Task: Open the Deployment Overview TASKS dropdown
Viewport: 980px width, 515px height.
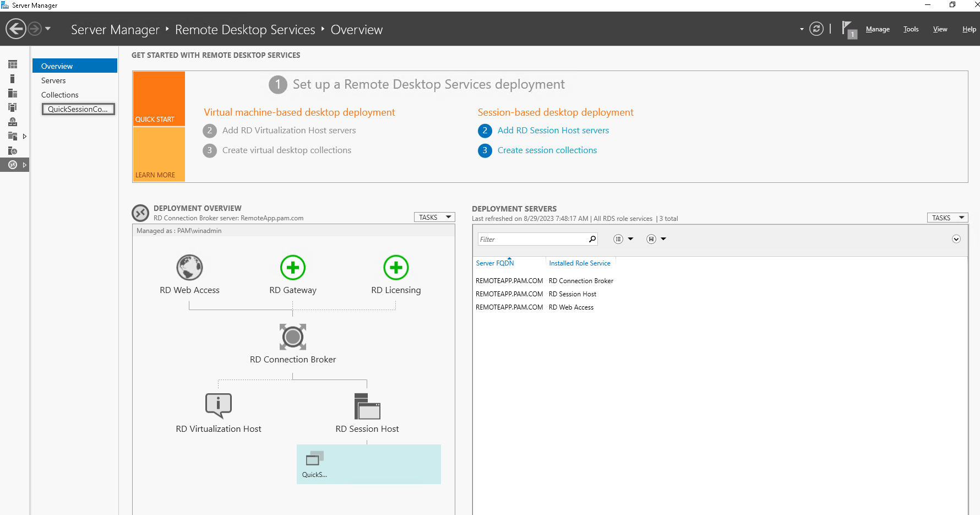Action: click(x=434, y=218)
